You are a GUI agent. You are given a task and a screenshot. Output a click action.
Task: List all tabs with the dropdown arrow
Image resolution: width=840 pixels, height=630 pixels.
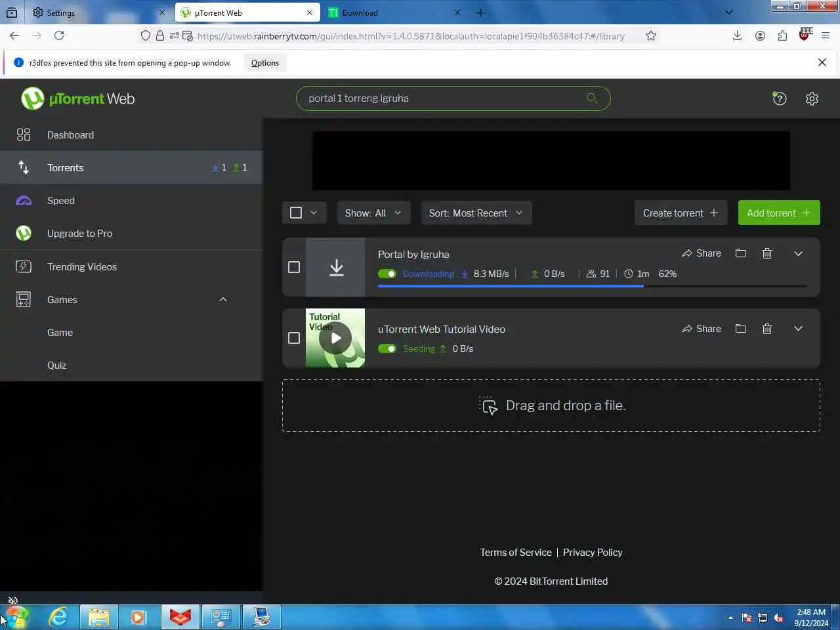[x=728, y=12]
